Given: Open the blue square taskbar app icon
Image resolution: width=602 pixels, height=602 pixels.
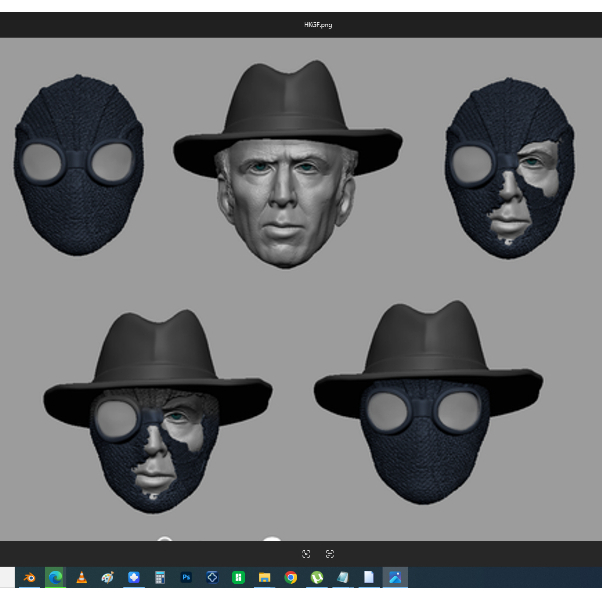Looking at the screenshot, I should click(134, 577).
